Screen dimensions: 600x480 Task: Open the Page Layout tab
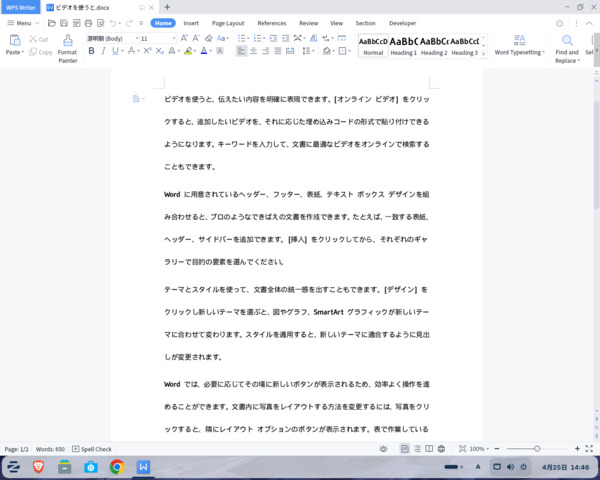[228, 23]
